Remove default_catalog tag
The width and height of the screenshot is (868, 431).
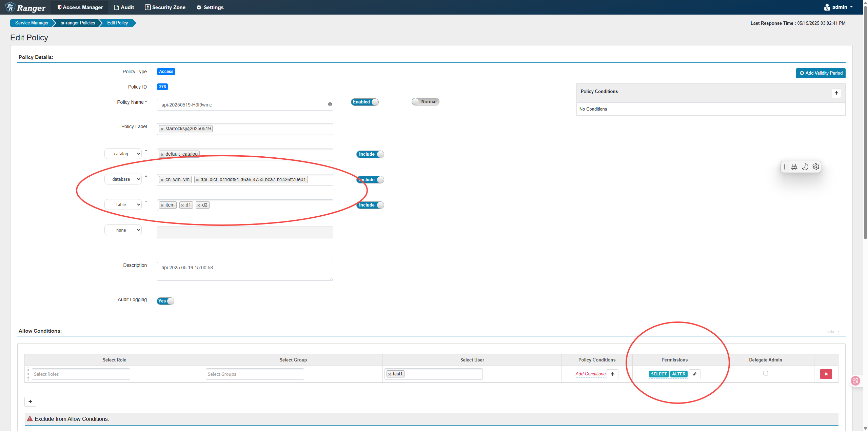[x=162, y=155]
